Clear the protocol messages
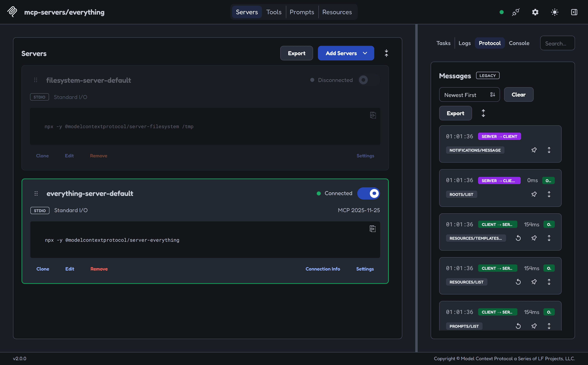 (x=518, y=95)
